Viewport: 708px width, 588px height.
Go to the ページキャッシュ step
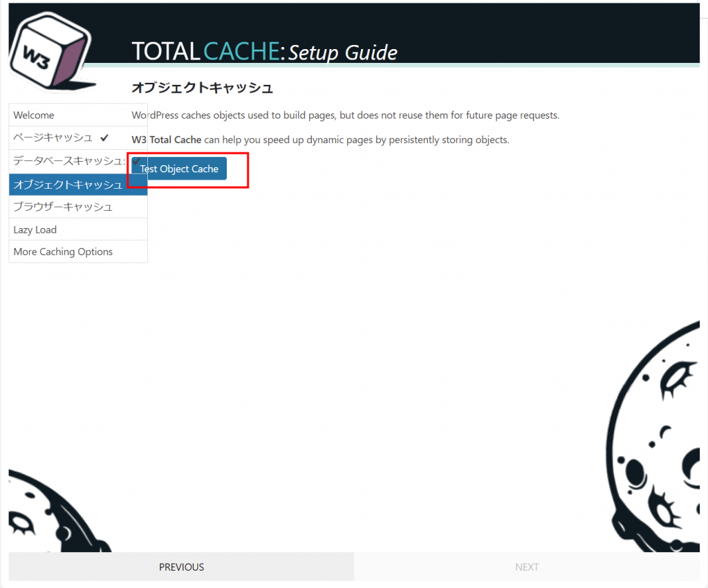78,137
